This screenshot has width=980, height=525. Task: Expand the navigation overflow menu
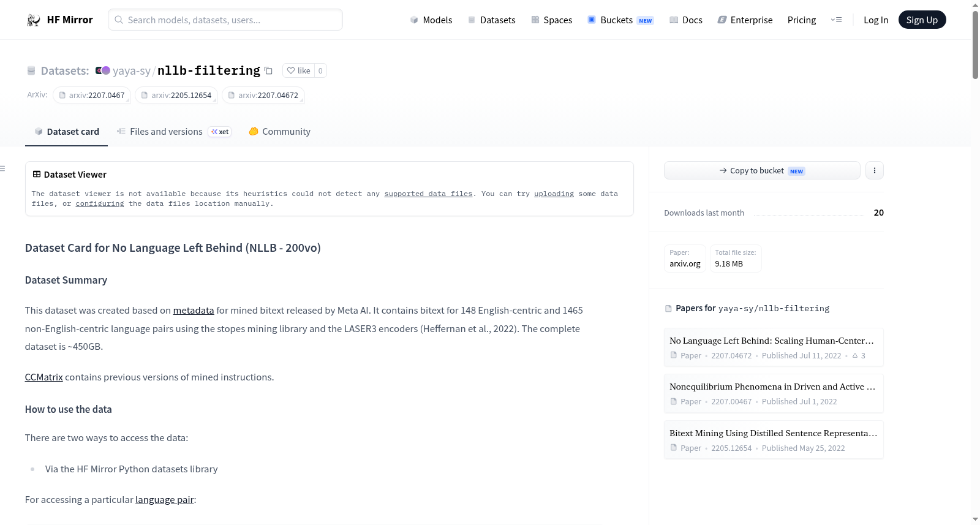point(836,20)
